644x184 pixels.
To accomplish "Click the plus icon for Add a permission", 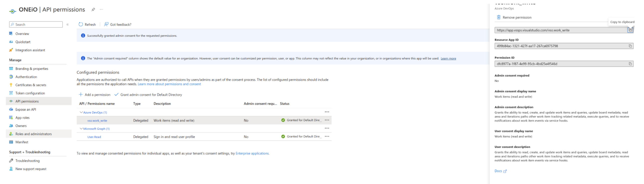I will click(81, 94).
